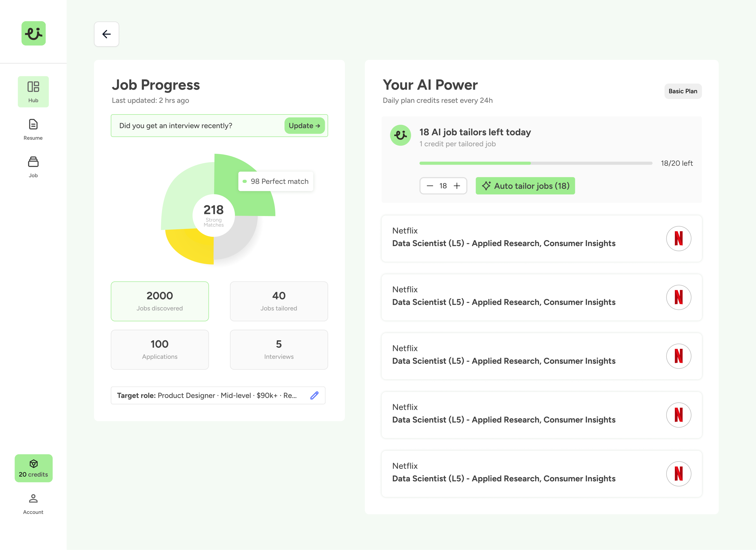Select the 100 Applications card
The image size is (756, 550).
pos(160,350)
